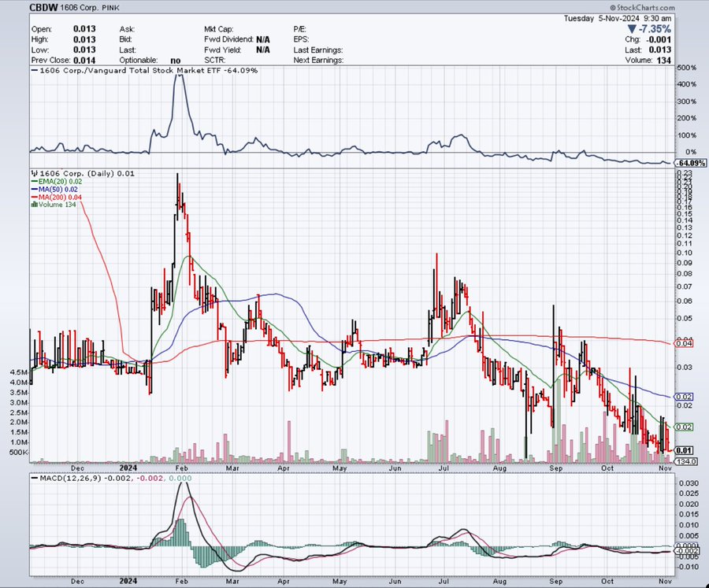Click the Fwd Dividend: N/A field
The width and height of the screenshot is (709, 588).
coord(237,39)
